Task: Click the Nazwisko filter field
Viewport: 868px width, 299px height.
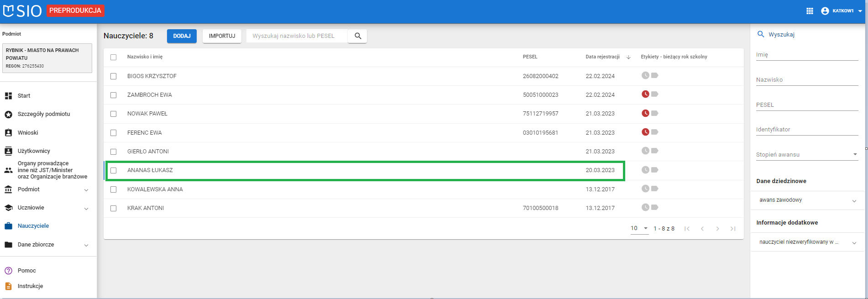Action: tap(806, 80)
